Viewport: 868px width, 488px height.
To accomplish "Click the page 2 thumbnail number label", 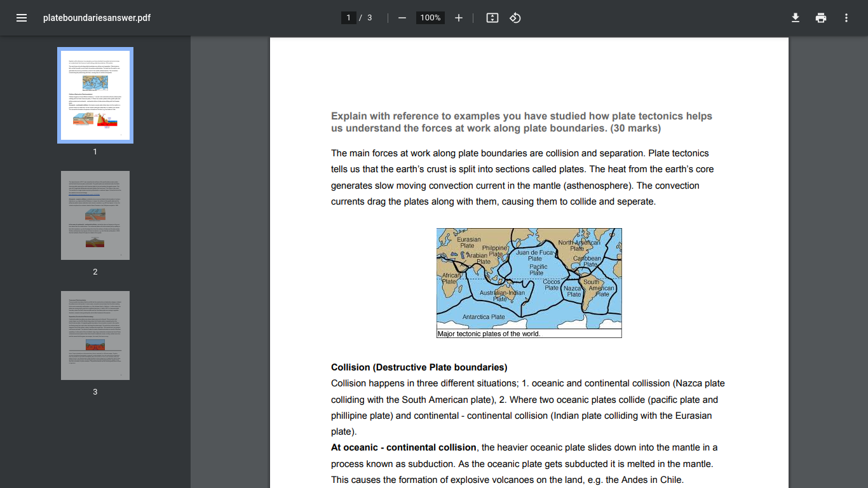I will click(x=95, y=272).
